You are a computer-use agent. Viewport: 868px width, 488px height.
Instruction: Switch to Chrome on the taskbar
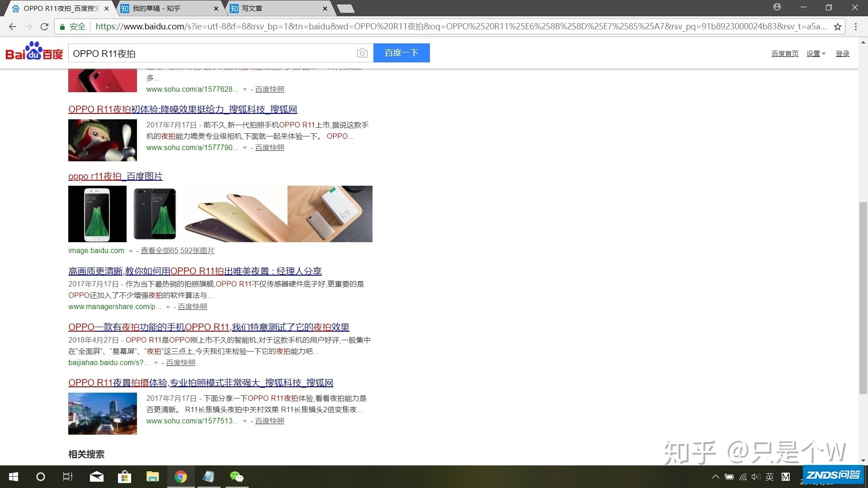(181, 477)
